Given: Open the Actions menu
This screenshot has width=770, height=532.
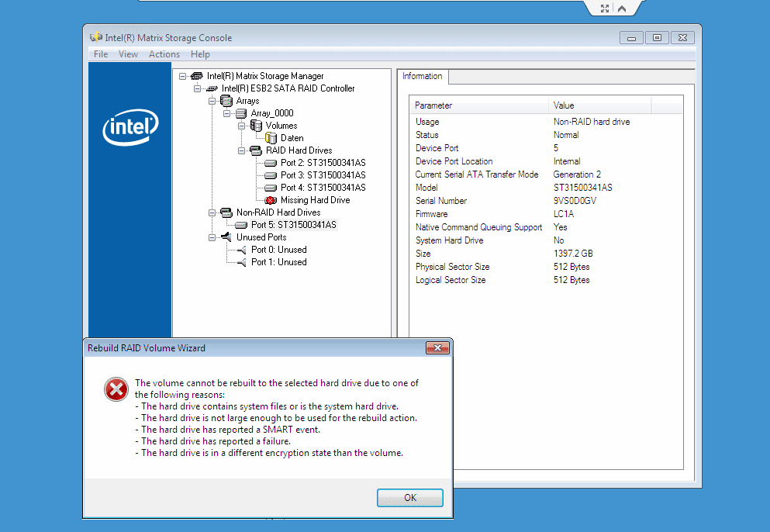Looking at the screenshot, I should point(164,54).
